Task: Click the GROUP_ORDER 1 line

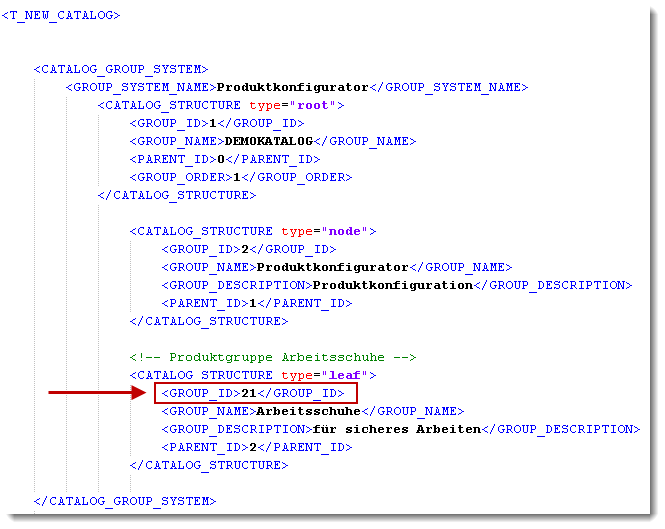Action: tap(240, 177)
